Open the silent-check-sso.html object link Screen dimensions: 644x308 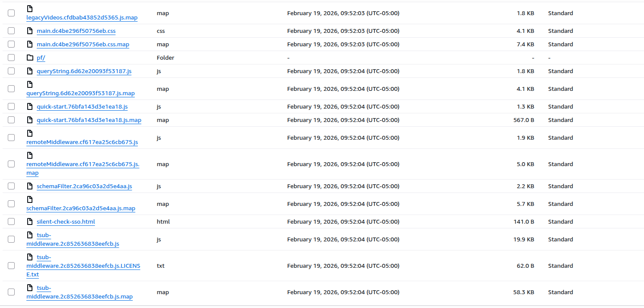[x=66, y=222]
